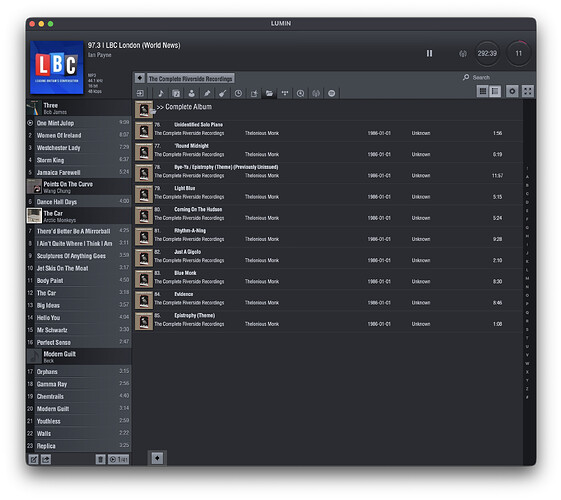Pause playback of LBC London
The image size is (561, 500).
(429, 53)
